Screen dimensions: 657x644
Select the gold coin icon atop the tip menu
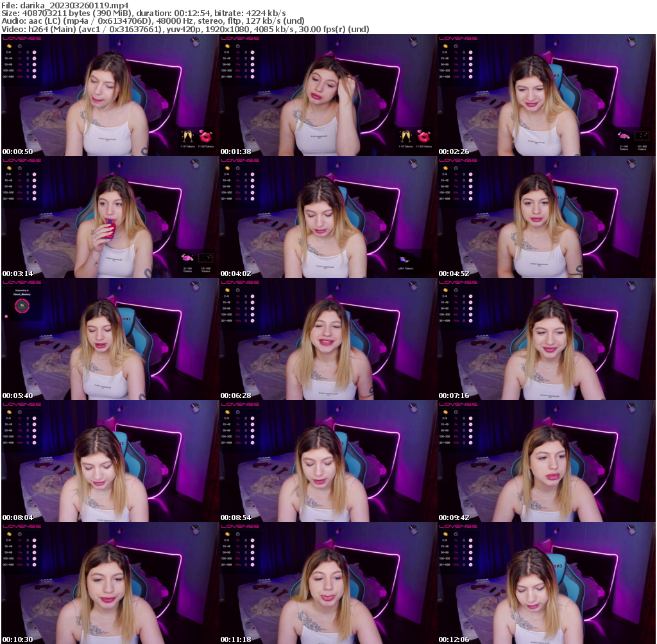[x=9, y=46]
